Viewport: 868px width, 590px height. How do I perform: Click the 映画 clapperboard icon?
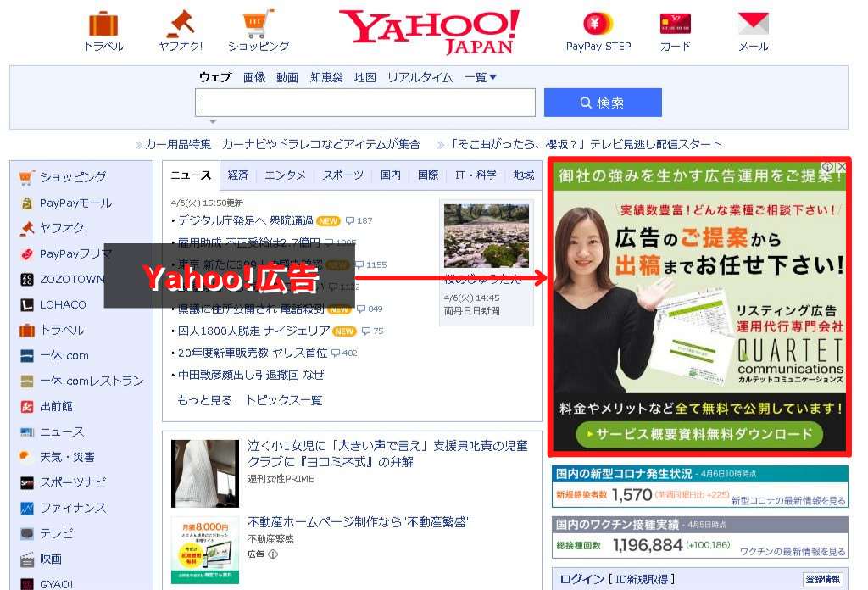pyautogui.click(x=26, y=559)
